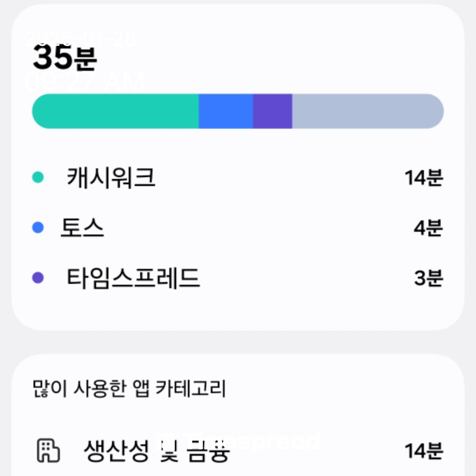Select the blue segment of the usage bar
The height and width of the screenshot is (476, 476).
226,111
